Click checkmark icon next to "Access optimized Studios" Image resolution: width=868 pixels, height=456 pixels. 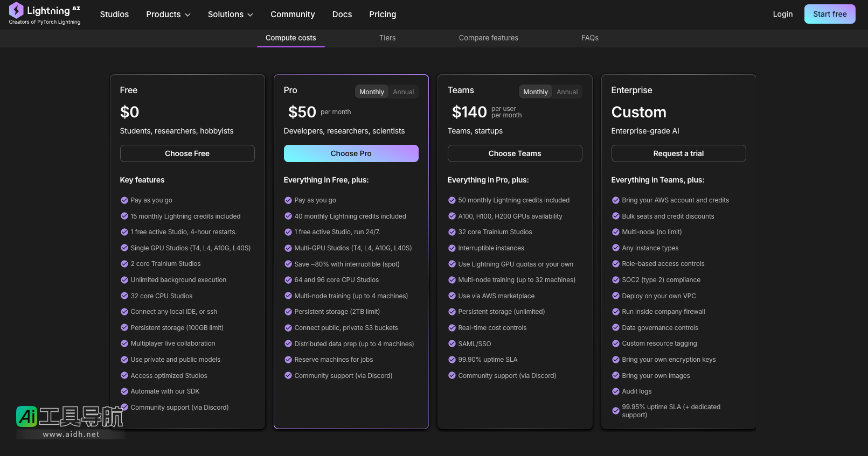click(124, 376)
